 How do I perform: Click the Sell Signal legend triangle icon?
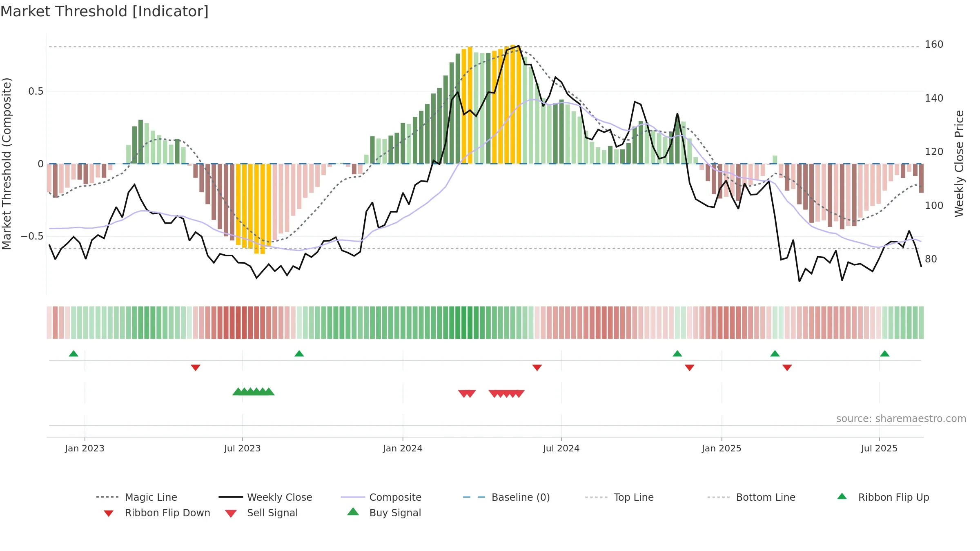coord(231,513)
